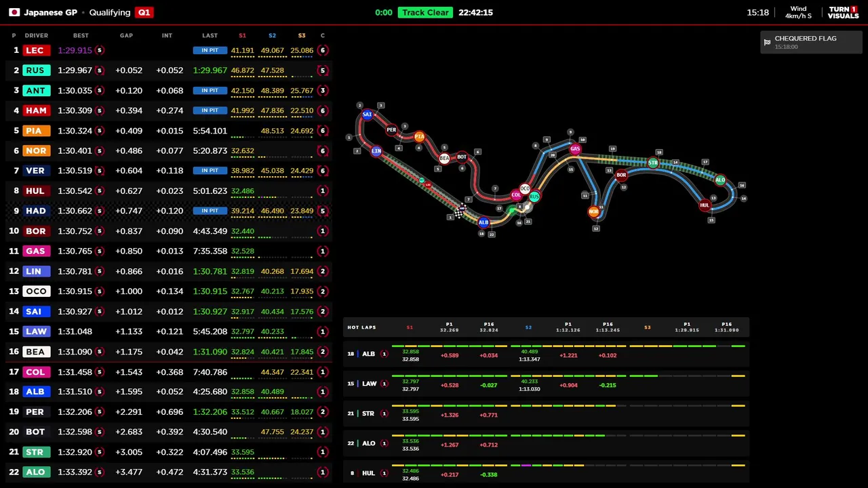Click the Q1 session badge
Screen dimensions: 868x488
click(x=144, y=12)
